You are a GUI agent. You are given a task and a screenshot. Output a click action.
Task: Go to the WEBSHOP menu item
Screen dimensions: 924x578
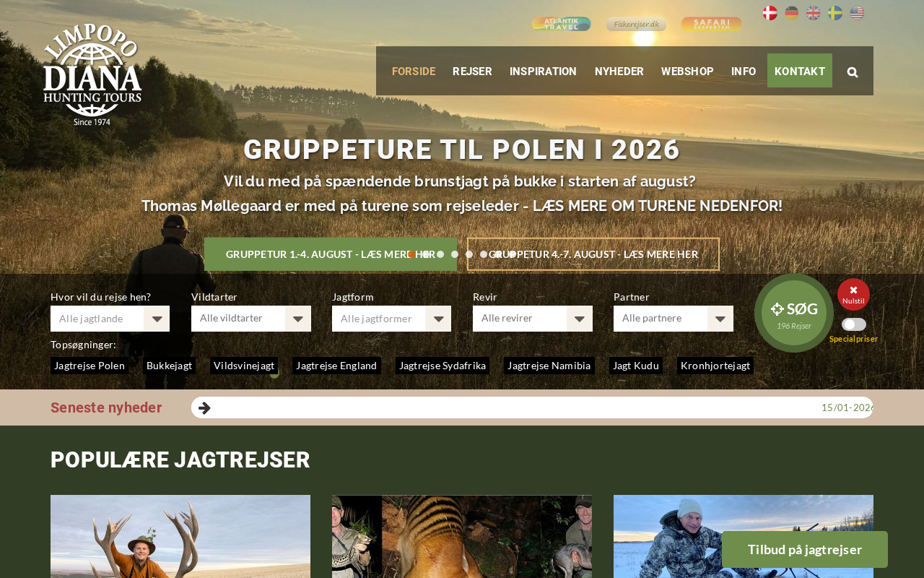(x=687, y=71)
